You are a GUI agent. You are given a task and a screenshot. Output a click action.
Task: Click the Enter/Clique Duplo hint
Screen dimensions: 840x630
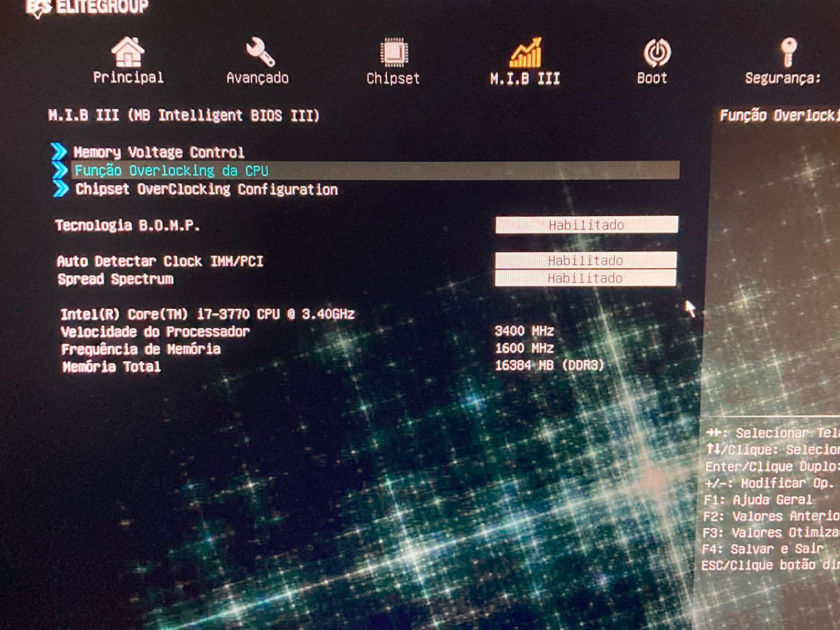(x=772, y=466)
